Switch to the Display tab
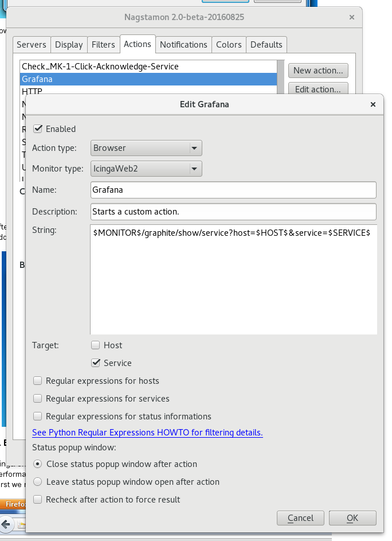This screenshot has height=541, width=392. (x=69, y=45)
